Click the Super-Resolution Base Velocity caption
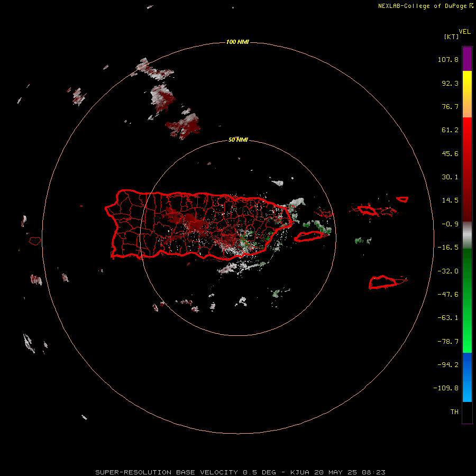 pyautogui.click(x=240, y=472)
